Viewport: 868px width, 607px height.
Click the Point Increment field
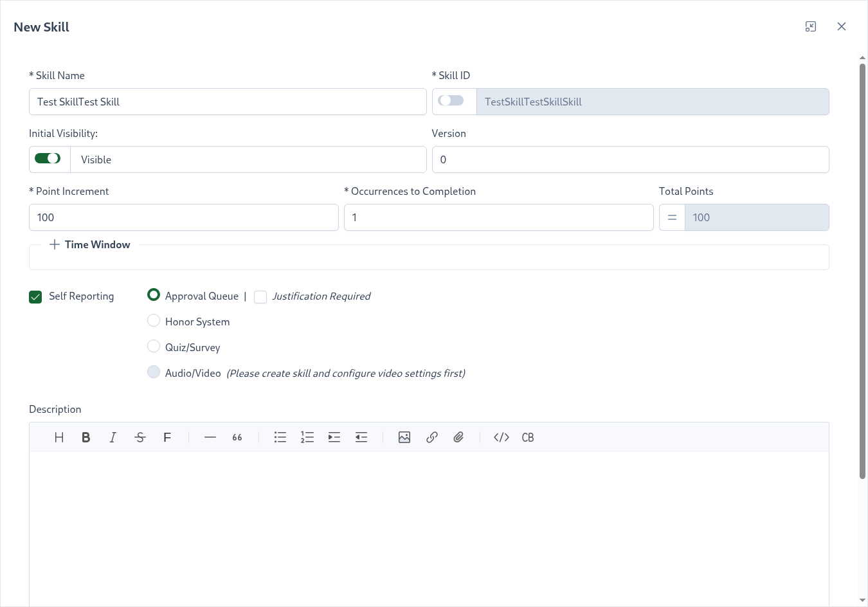click(x=184, y=217)
